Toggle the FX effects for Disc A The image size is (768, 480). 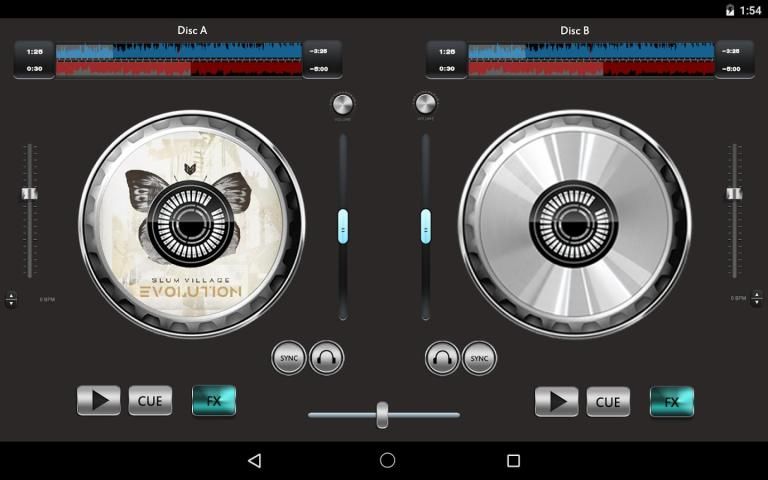[214, 401]
